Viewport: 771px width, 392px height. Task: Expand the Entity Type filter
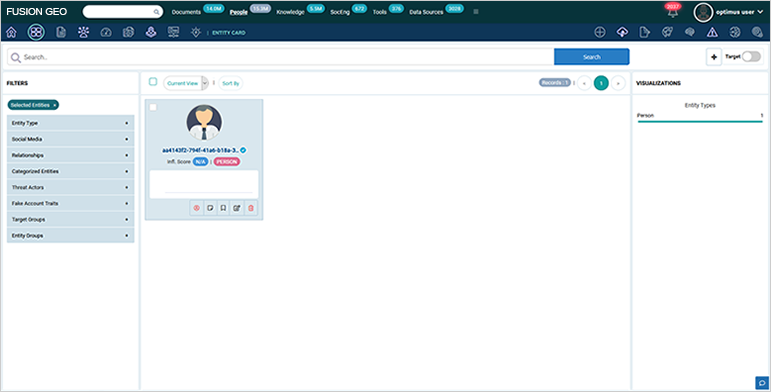click(70, 123)
